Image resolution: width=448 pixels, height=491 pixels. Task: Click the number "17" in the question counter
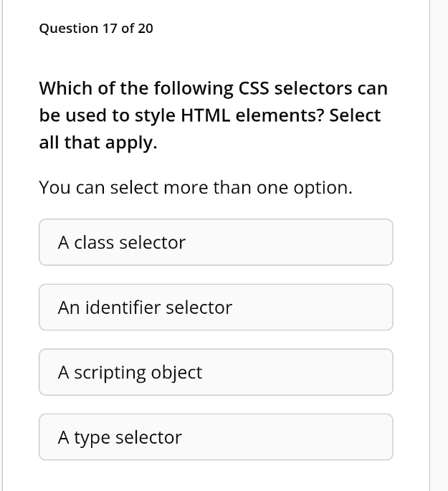110,29
